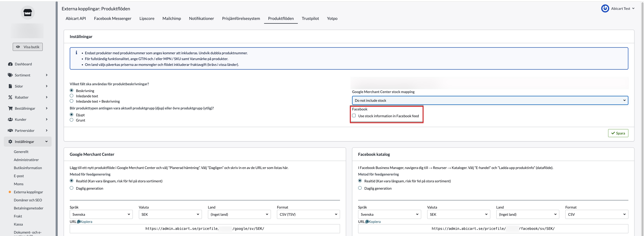Open Generellt settings submenu item
This screenshot has height=236, width=644.
(x=21, y=151)
